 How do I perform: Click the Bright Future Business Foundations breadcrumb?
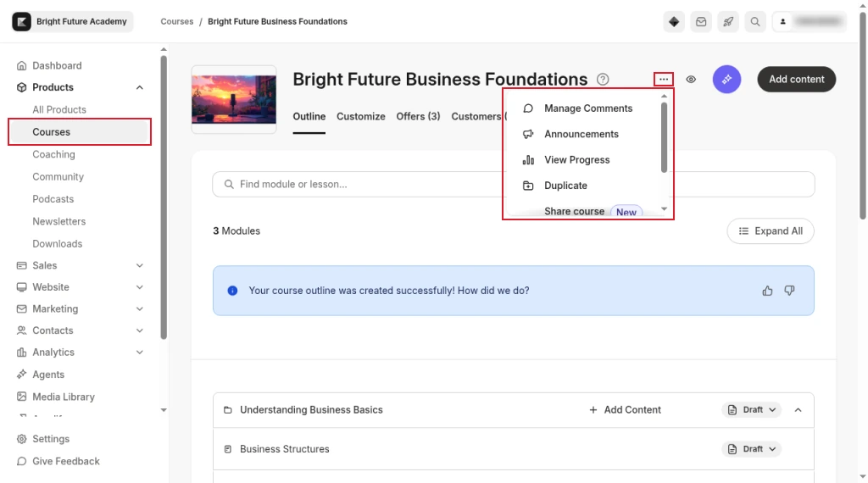pyautogui.click(x=277, y=21)
